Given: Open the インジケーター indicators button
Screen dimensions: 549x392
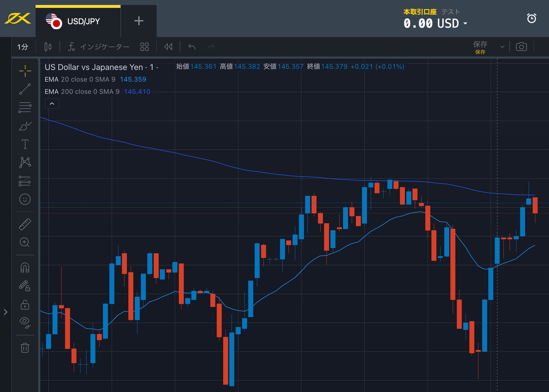Looking at the screenshot, I should coord(99,47).
